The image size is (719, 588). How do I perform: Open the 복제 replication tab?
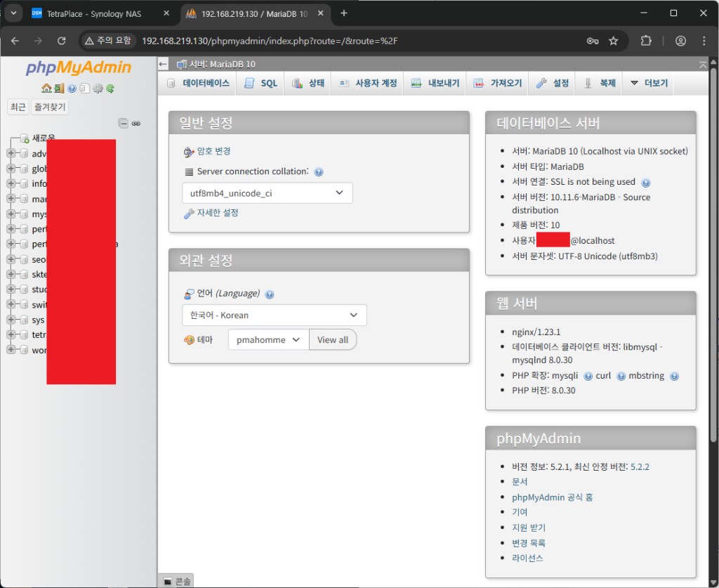[x=600, y=83]
